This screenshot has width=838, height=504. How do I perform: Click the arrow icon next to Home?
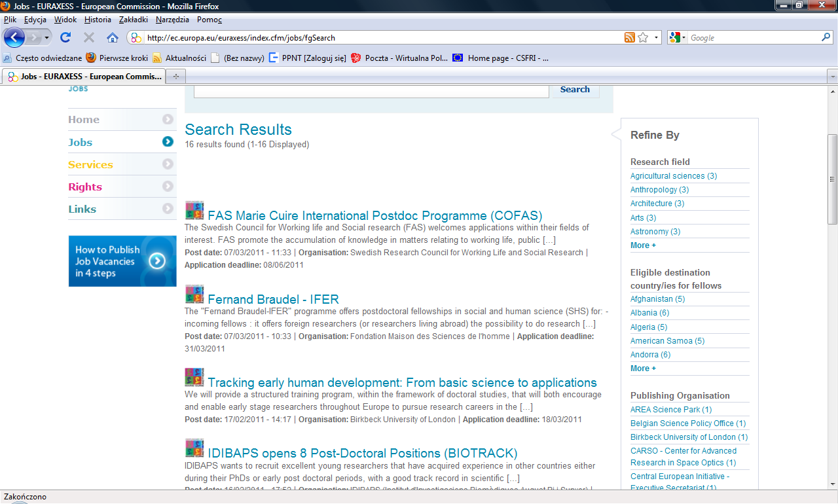[x=168, y=119]
